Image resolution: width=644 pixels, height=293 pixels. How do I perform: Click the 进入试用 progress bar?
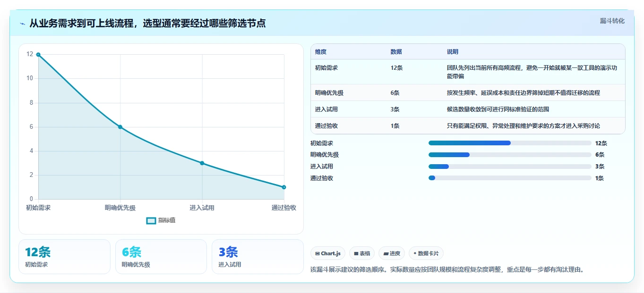click(510, 167)
